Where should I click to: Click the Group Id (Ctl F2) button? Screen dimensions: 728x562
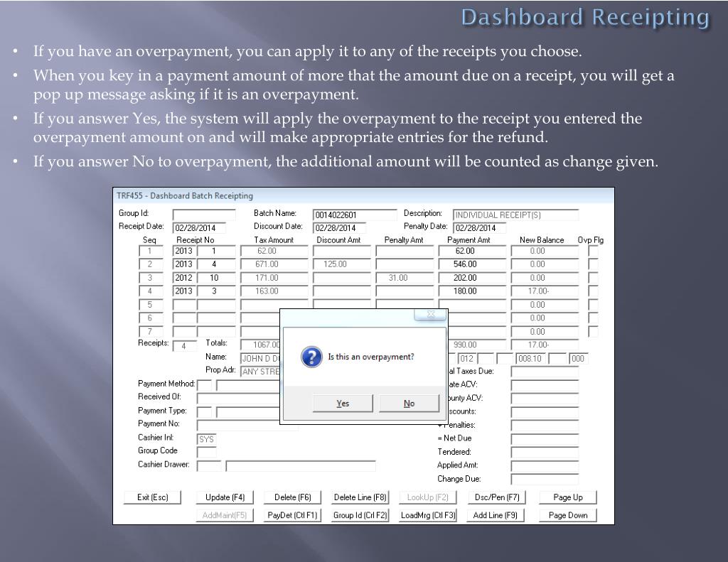tap(360, 515)
